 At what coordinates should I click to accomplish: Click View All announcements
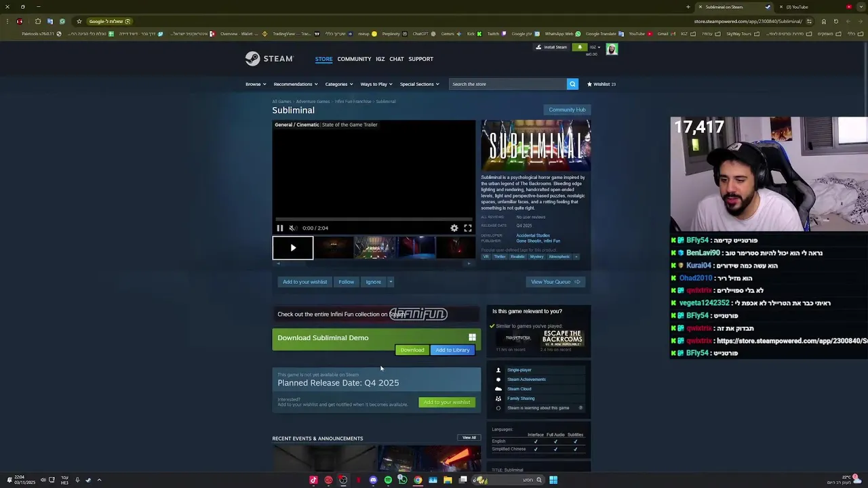[469, 438]
